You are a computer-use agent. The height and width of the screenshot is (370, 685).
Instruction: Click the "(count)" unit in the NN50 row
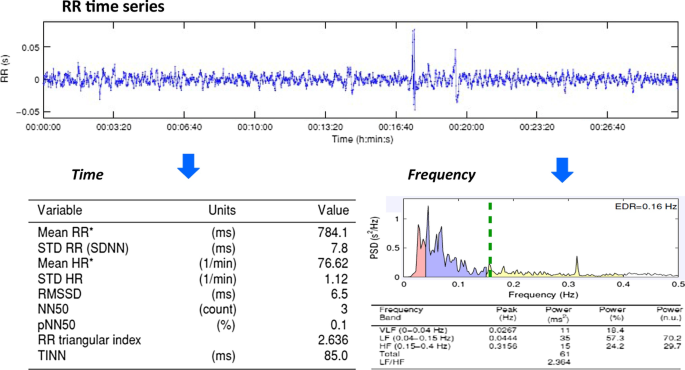tap(218, 309)
